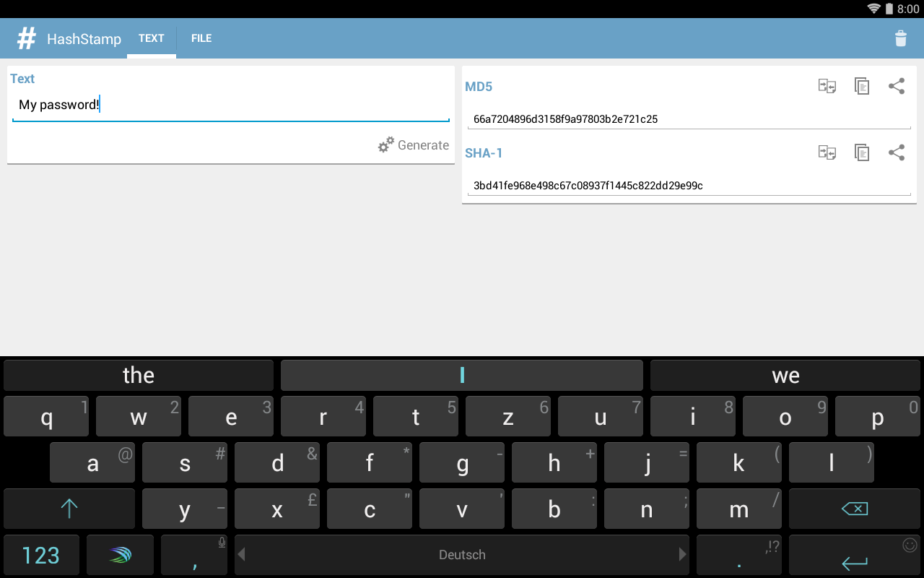Tap the HashStamp app title

point(84,39)
